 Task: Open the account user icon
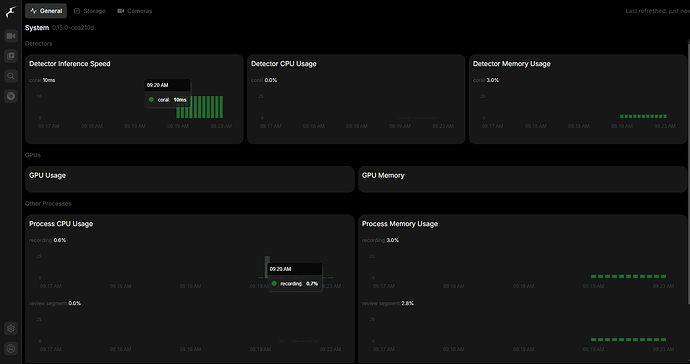click(11, 349)
